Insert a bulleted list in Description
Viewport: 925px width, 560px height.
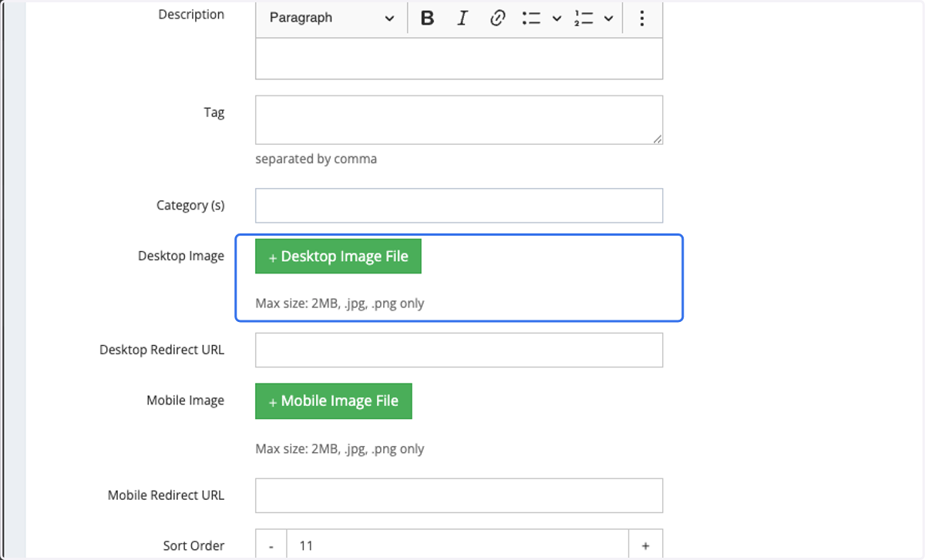531,18
